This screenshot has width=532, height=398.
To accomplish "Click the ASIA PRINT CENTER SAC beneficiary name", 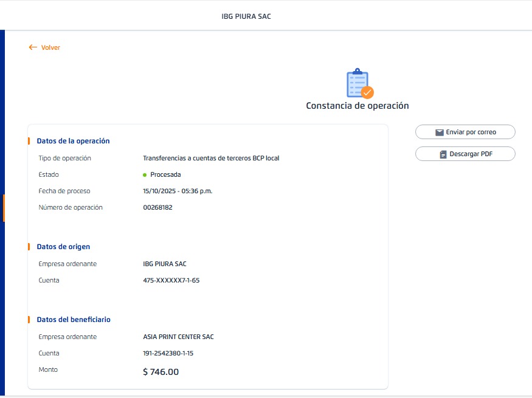I will coord(178,337).
